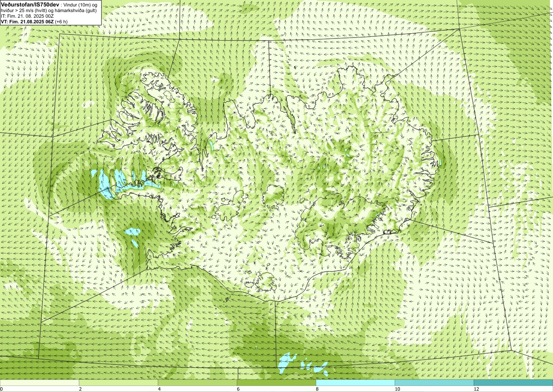
Task: Click the medium green 4–6 legend swatch
Action: [x=197, y=383]
